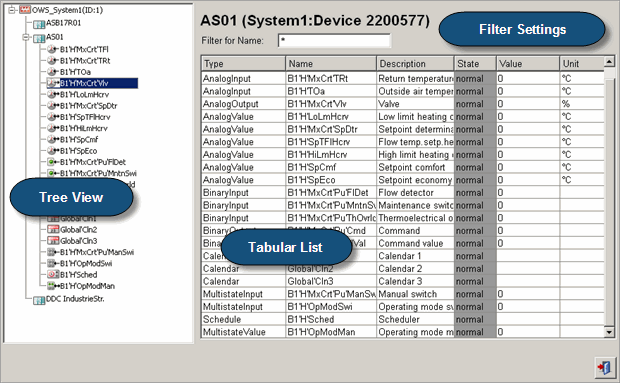Click the AS01 device icon in tree
The image size is (620, 383).
(x=39, y=38)
